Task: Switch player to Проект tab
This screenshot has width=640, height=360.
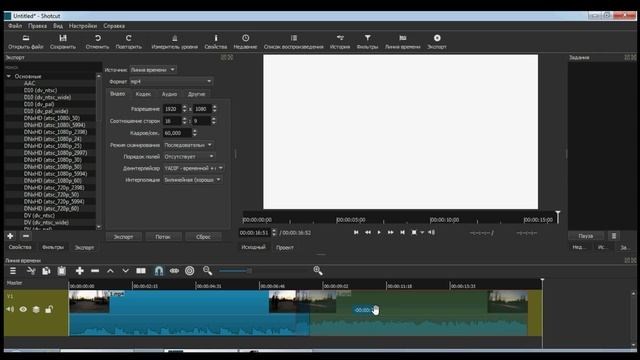Action: pyautogui.click(x=284, y=247)
